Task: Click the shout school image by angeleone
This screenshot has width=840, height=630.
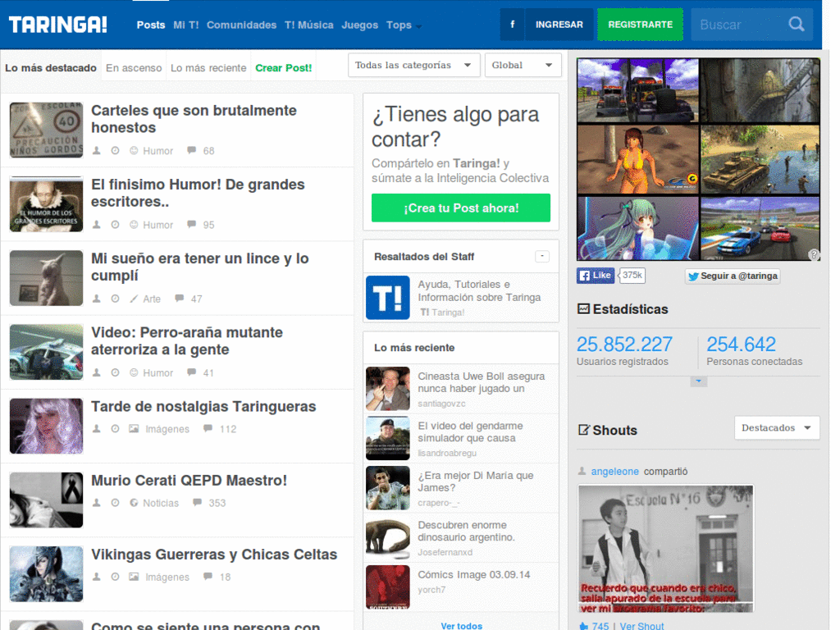Action: [x=666, y=549]
